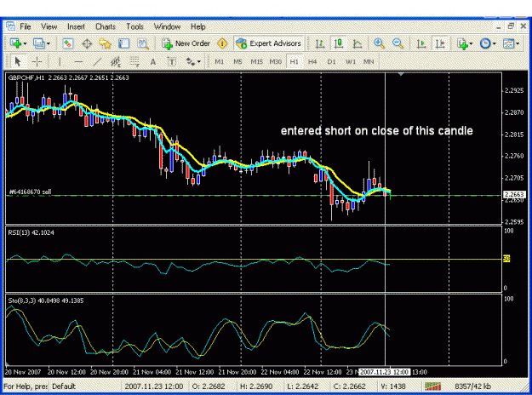This screenshot has height=395, width=532.
Task: Switch to bar chart display
Action: 319,43
